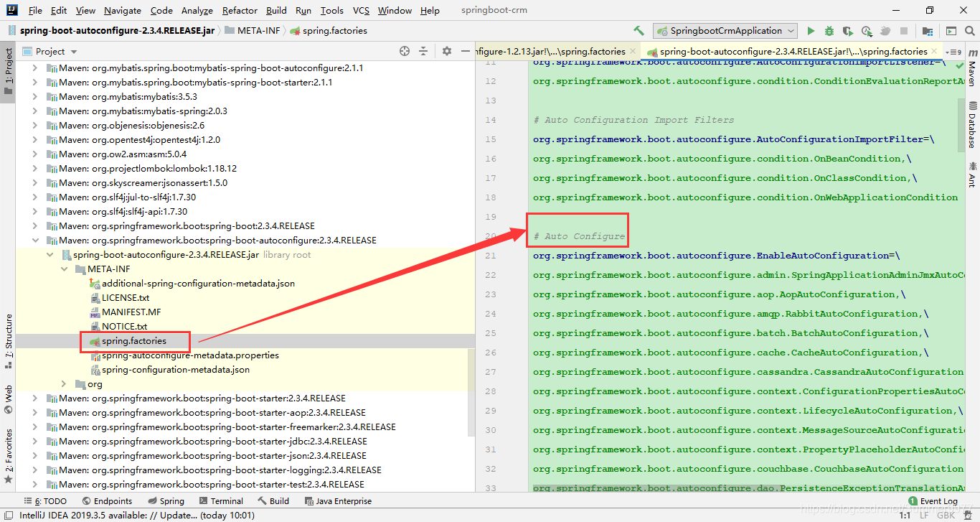Open the VCS menu
980x522 pixels.
pyautogui.click(x=362, y=11)
